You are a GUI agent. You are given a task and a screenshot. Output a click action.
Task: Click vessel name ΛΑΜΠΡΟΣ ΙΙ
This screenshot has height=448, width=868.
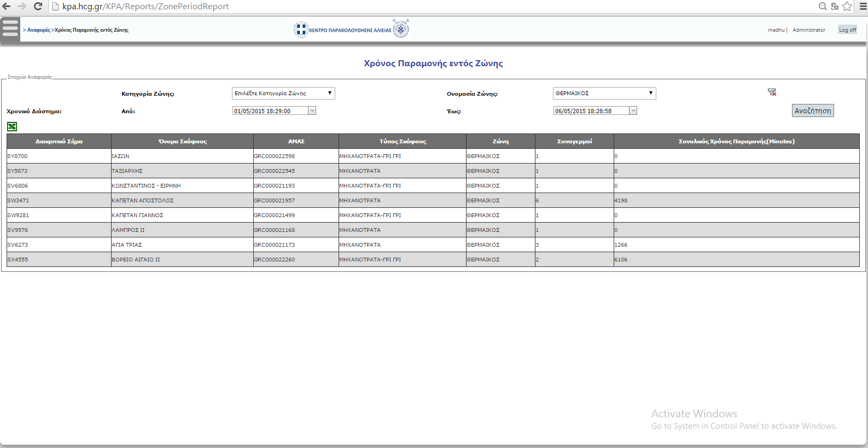[x=128, y=230]
